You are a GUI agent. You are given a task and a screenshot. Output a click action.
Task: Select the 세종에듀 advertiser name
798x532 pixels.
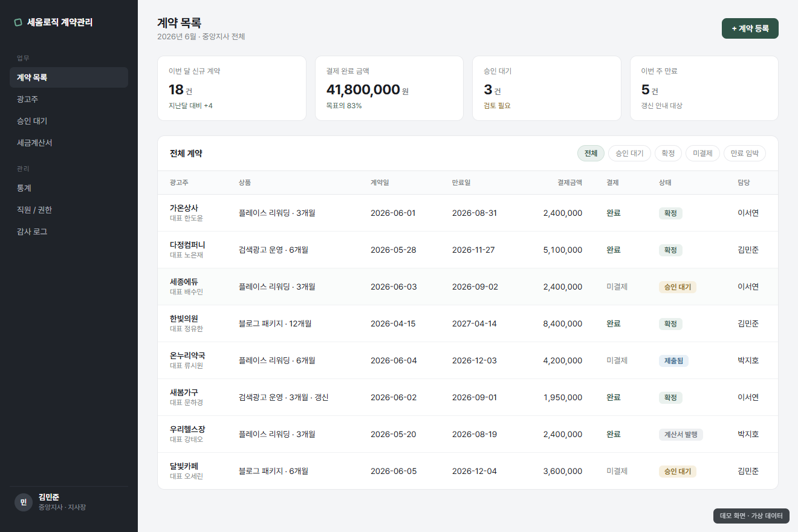click(x=184, y=282)
